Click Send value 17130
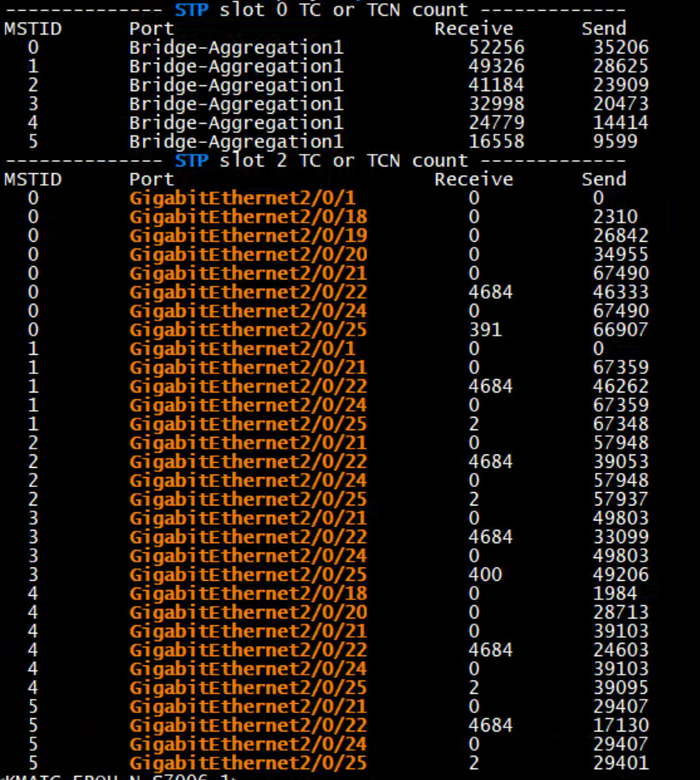The height and width of the screenshot is (780, 700). pyautogui.click(x=620, y=726)
